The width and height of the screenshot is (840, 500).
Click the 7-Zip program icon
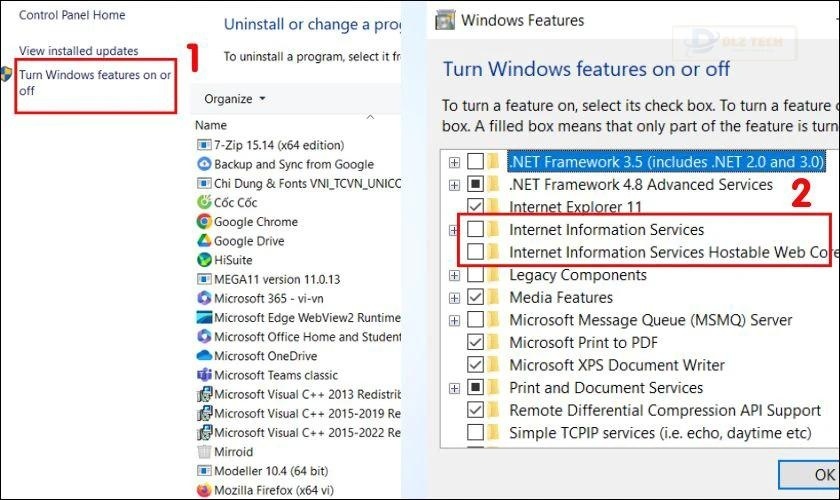pyautogui.click(x=204, y=146)
